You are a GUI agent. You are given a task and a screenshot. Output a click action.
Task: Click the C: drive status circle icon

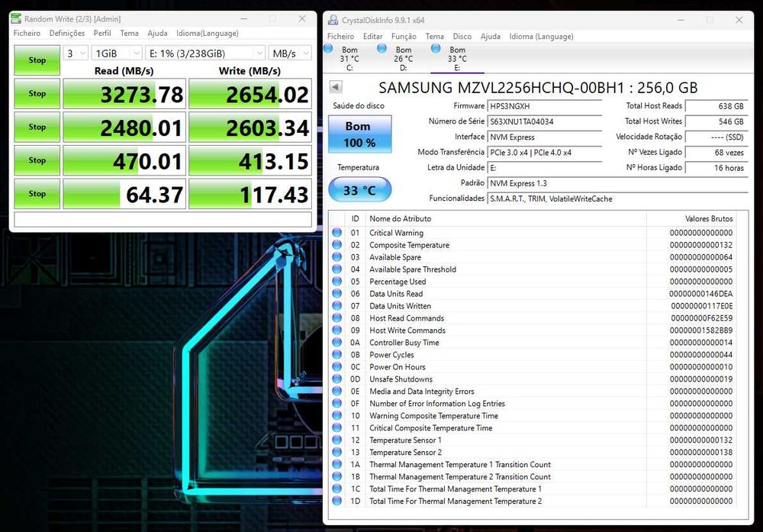coord(328,48)
